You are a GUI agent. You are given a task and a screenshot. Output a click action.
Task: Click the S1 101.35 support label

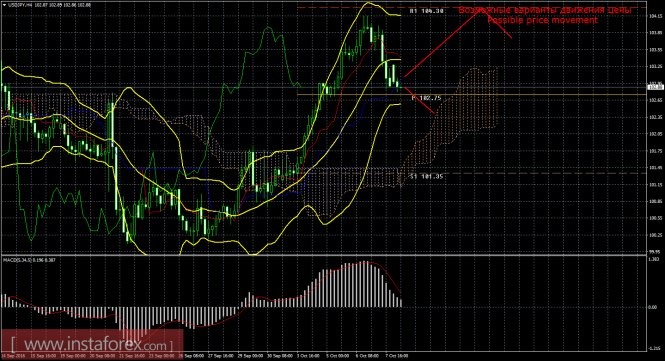(426, 176)
